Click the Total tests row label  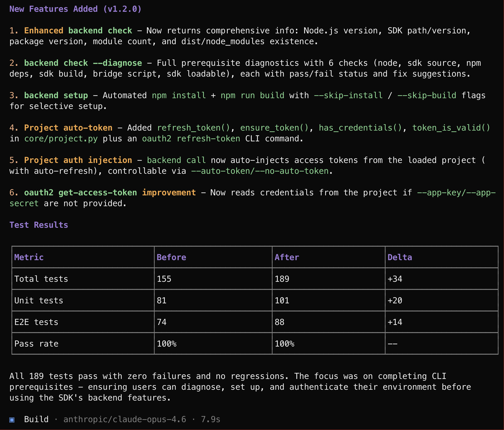[x=41, y=279]
